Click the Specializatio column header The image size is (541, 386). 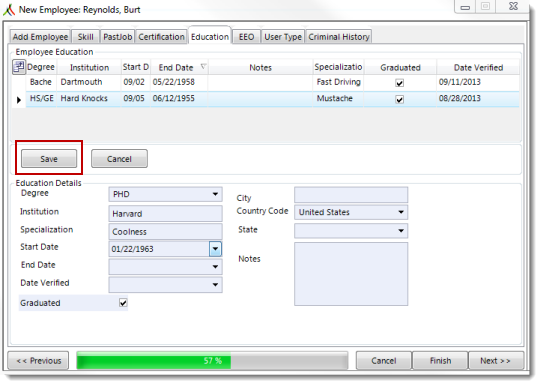(x=338, y=67)
